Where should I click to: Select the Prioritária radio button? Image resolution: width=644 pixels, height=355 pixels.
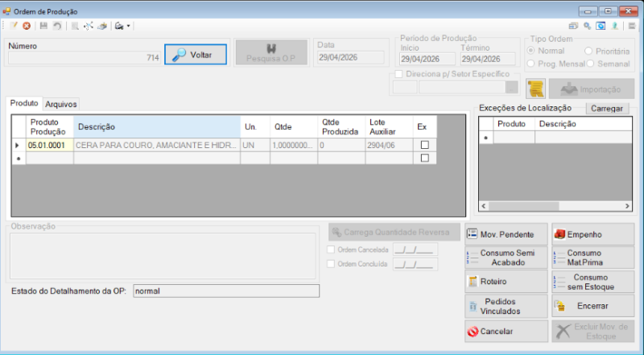click(x=588, y=51)
